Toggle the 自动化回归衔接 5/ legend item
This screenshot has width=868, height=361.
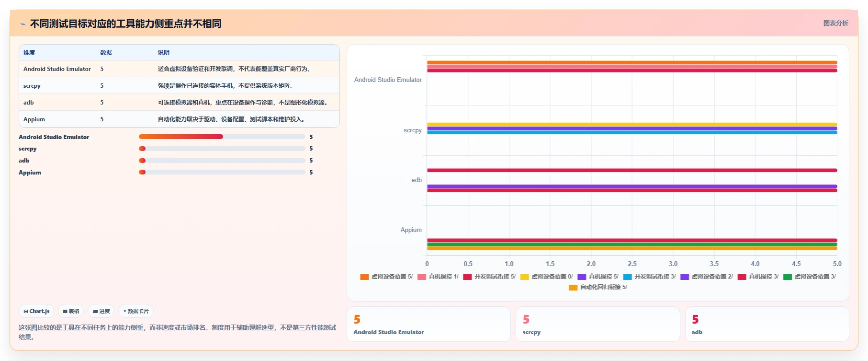pyautogui.click(x=598, y=287)
